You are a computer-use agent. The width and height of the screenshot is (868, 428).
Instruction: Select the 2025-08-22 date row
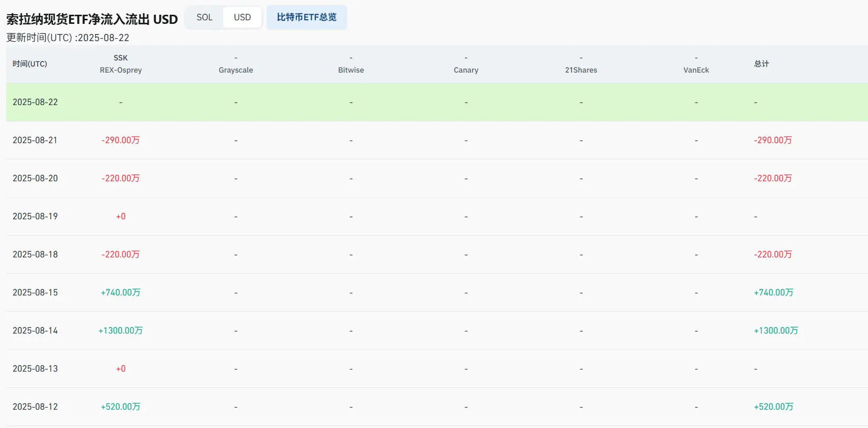tap(437, 102)
